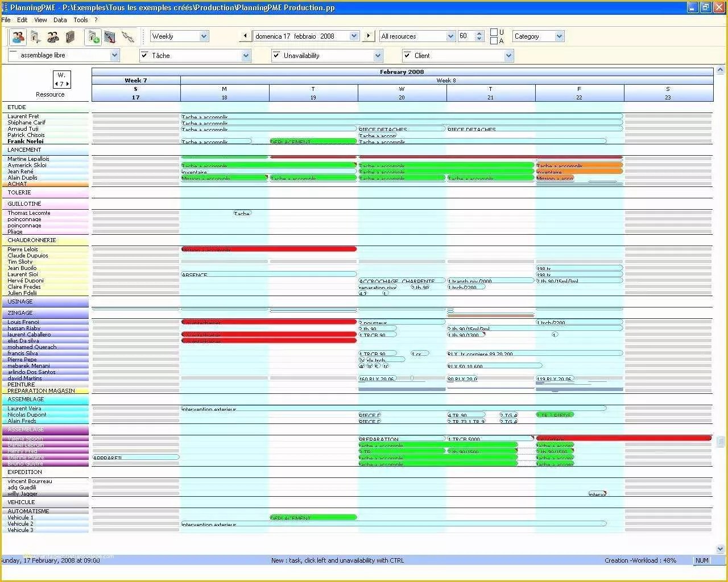
Task: Toggle the Unavailability visibility checkbox
Action: click(x=276, y=55)
